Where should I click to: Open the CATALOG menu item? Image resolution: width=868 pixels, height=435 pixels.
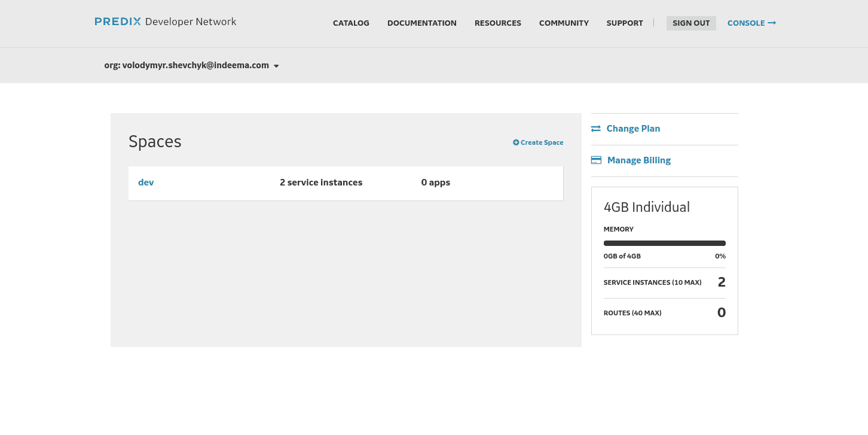[351, 23]
